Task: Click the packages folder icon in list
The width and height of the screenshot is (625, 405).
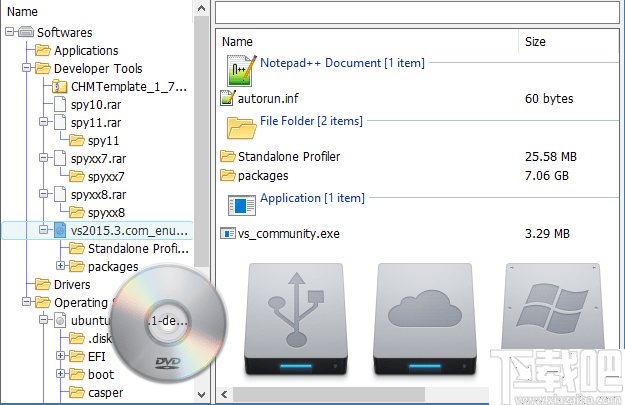Action: coord(228,175)
